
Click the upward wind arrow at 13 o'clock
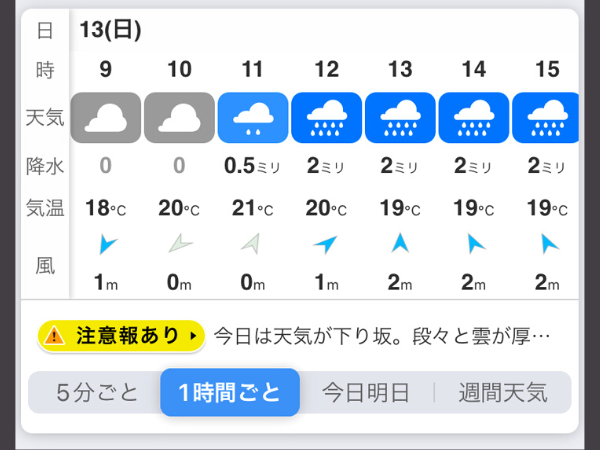pyautogui.click(x=400, y=243)
